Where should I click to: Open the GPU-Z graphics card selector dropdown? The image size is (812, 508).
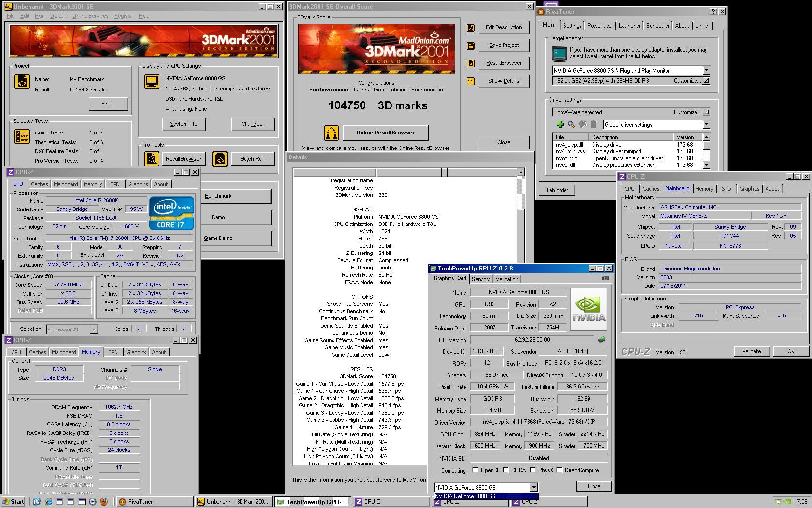[534, 488]
